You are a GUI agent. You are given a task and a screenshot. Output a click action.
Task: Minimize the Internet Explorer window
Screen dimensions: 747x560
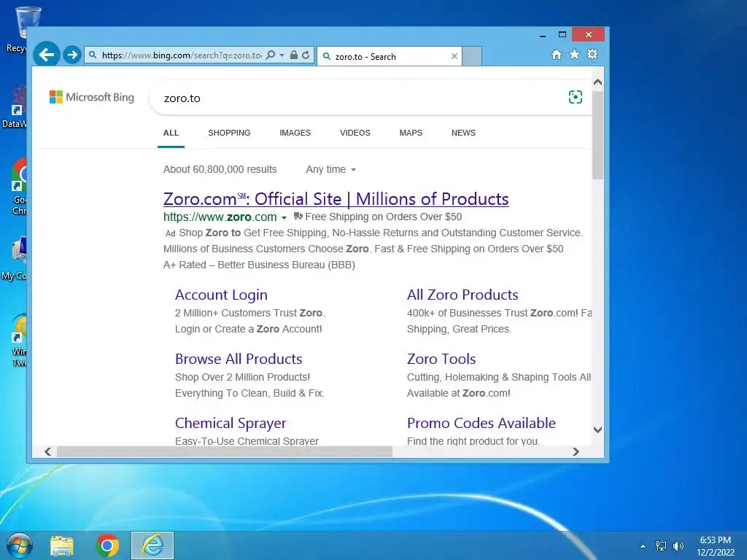[543, 35]
